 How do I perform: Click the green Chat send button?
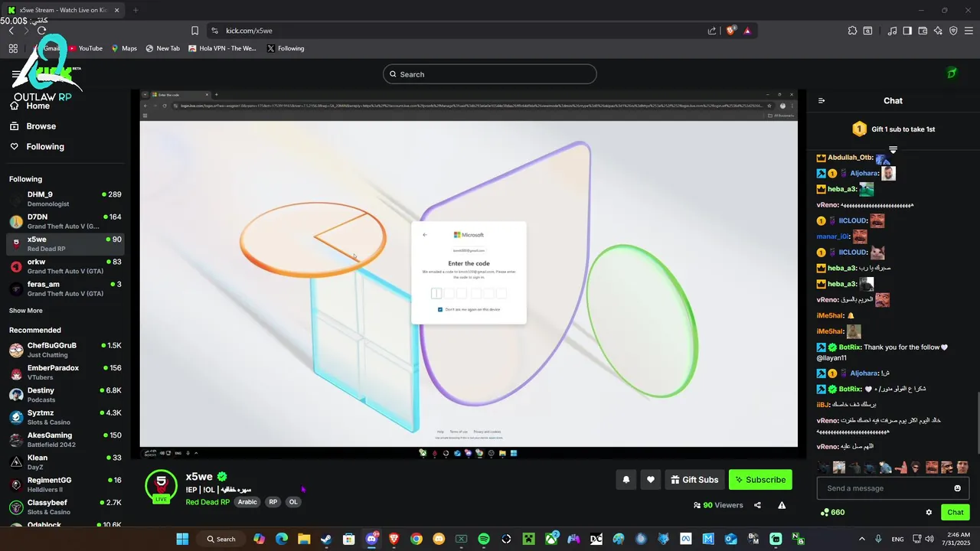point(955,512)
